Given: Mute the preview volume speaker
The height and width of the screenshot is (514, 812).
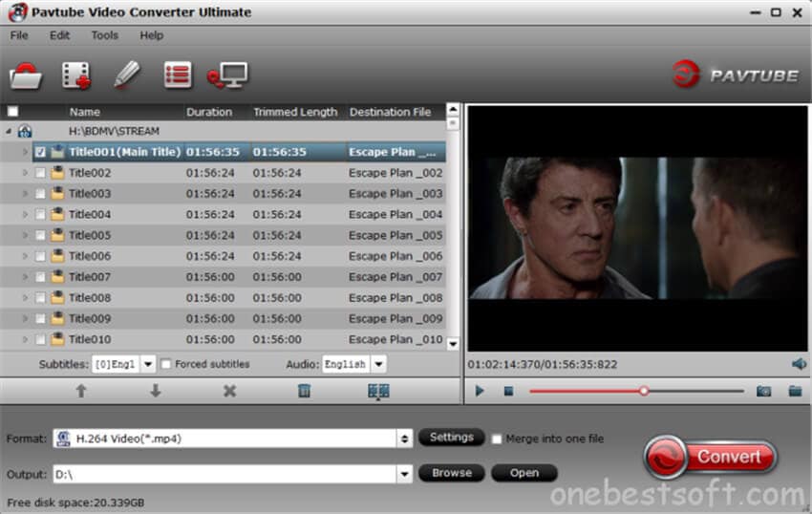Looking at the screenshot, I should coord(799,364).
